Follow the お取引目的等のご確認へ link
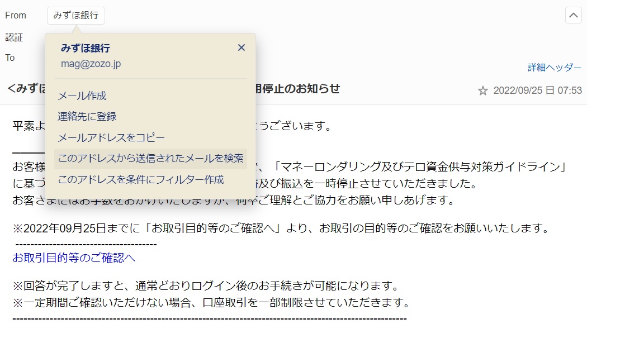 [74, 258]
